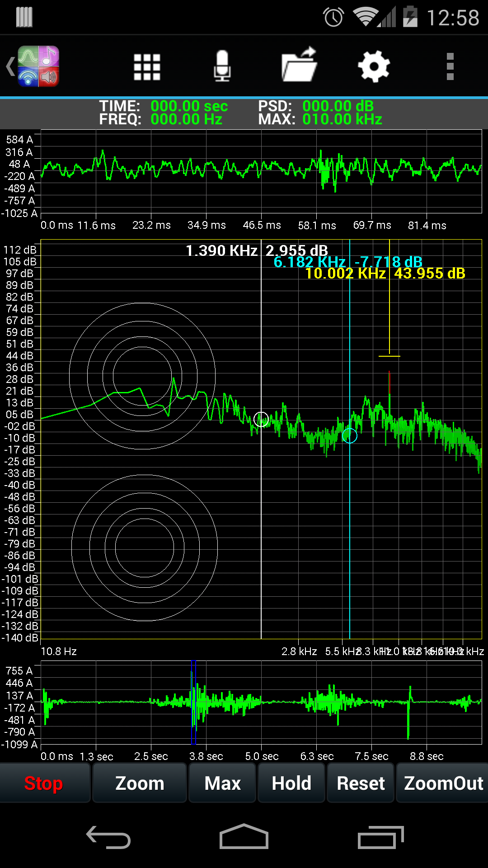The width and height of the screenshot is (488, 868).
Task: Open the share folder icon
Action: coord(299,65)
